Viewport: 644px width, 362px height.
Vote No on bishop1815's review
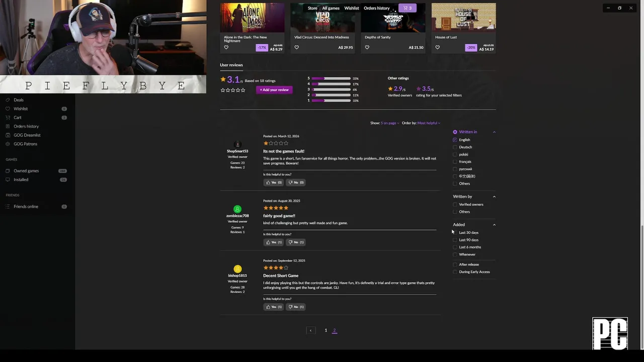pyautogui.click(x=296, y=307)
